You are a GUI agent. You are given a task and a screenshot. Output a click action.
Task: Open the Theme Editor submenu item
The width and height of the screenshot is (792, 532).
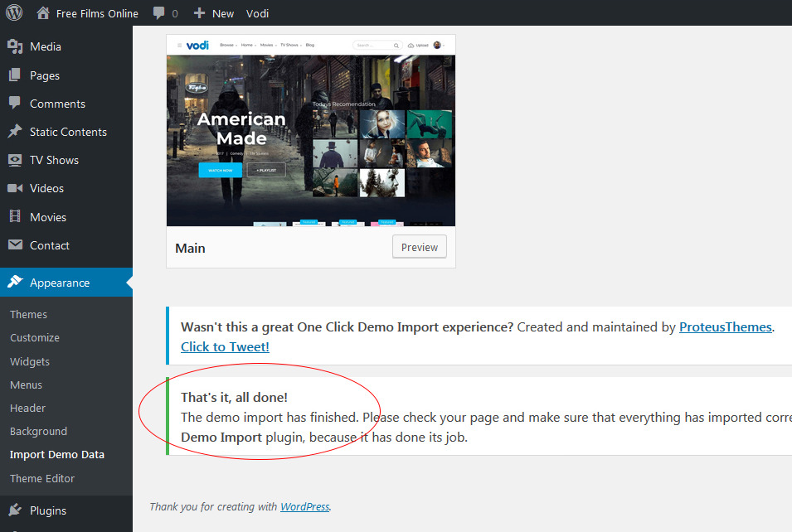tap(42, 478)
